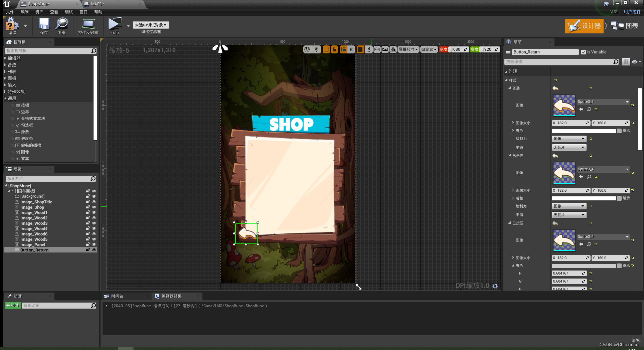Expand Image Size (图像大小) under Normal

coord(513,123)
